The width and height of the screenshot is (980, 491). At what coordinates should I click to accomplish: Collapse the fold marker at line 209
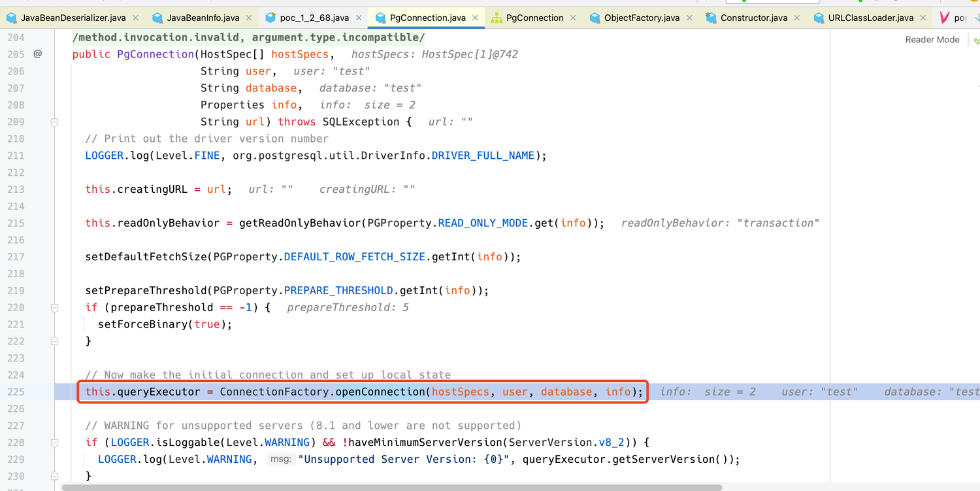[55, 122]
